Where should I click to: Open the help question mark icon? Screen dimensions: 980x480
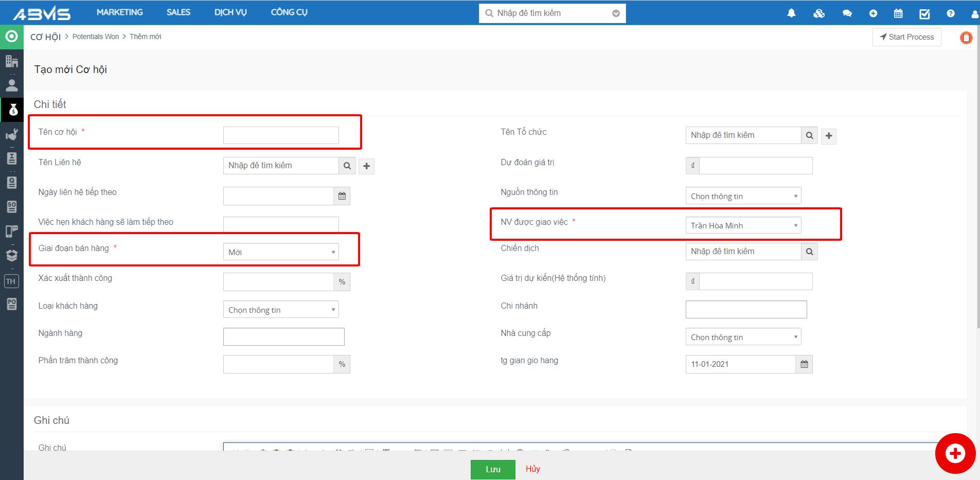click(x=951, y=13)
